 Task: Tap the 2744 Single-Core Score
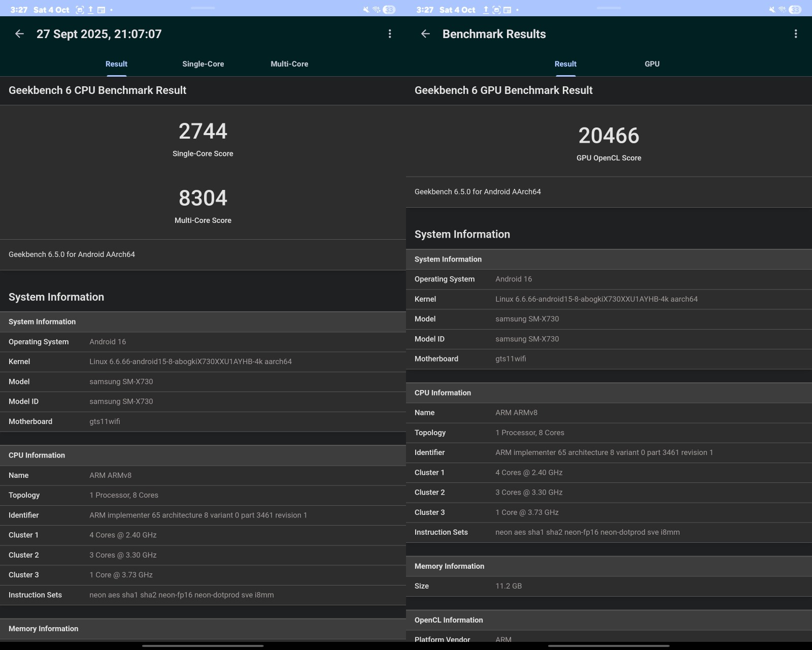[203, 132]
